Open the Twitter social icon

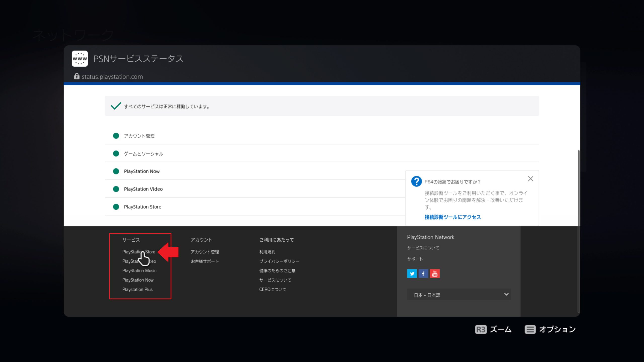tap(412, 274)
